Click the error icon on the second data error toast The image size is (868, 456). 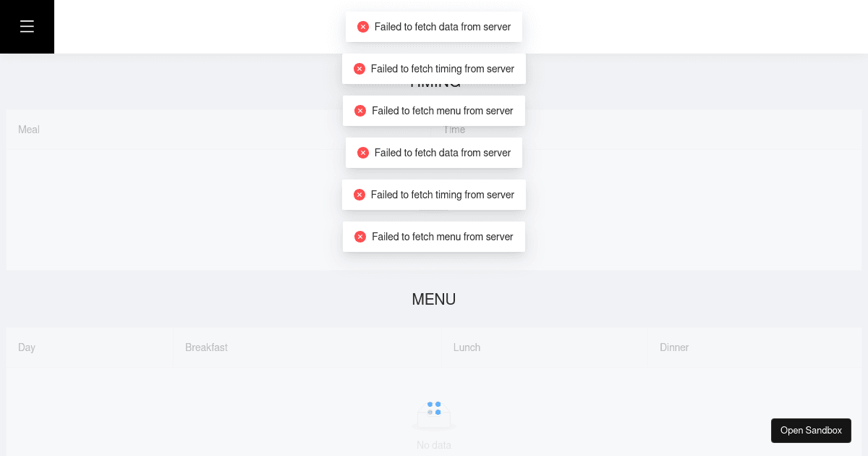(x=363, y=153)
